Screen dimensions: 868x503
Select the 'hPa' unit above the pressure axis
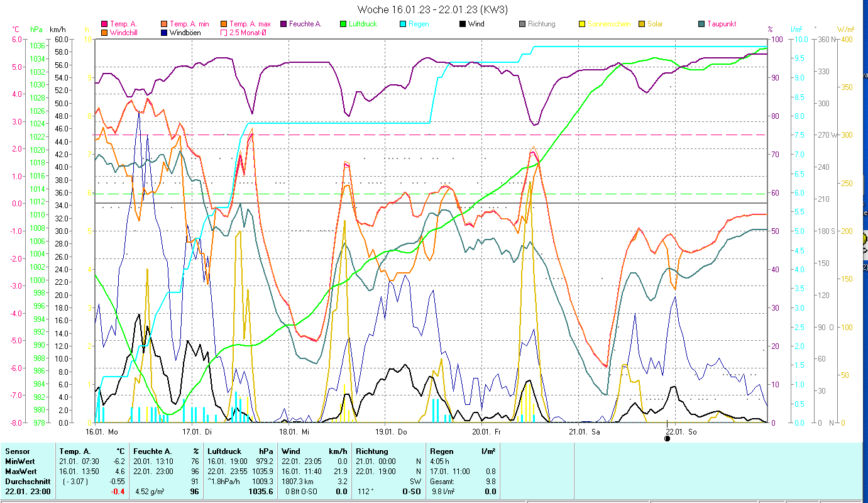(x=36, y=30)
